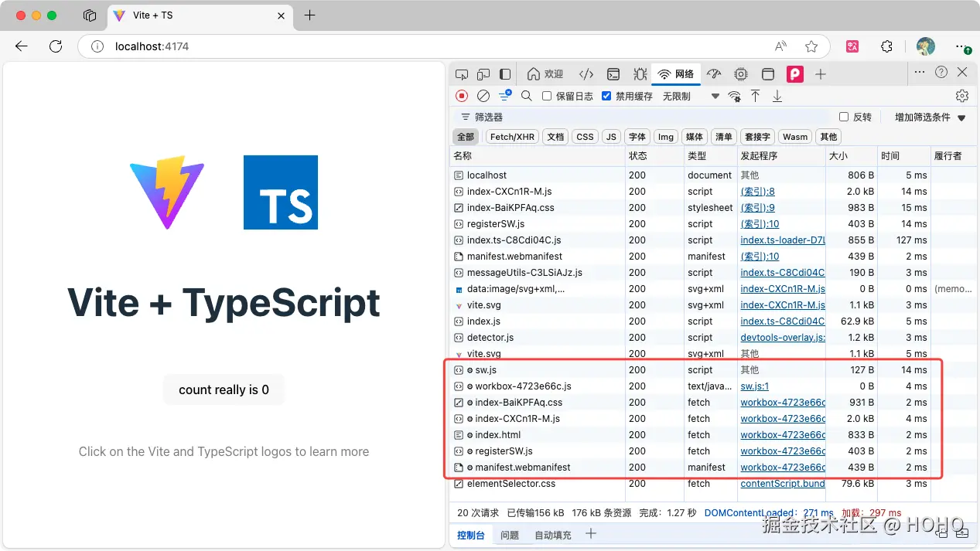Uncheck 禁用缓存 checkbox
The image size is (980, 551).
pyautogui.click(x=606, y=96)
